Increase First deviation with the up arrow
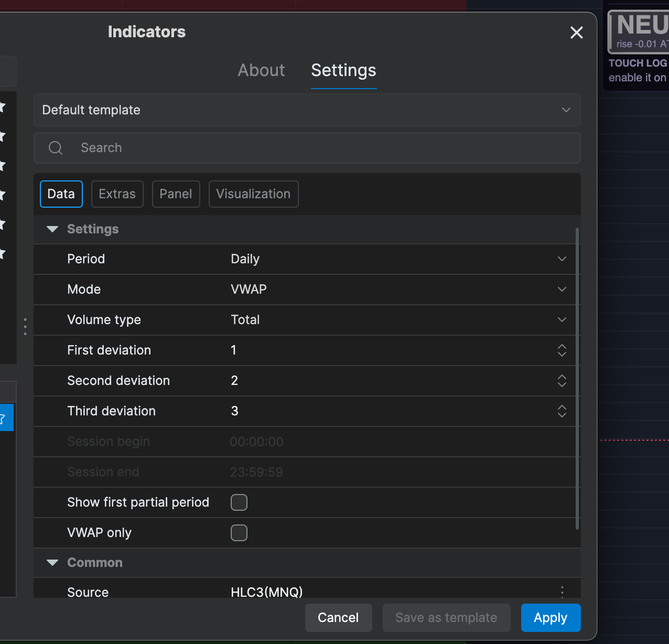Image resolution: width=669 pixels, height=644 pixels. tap(562, 347)
